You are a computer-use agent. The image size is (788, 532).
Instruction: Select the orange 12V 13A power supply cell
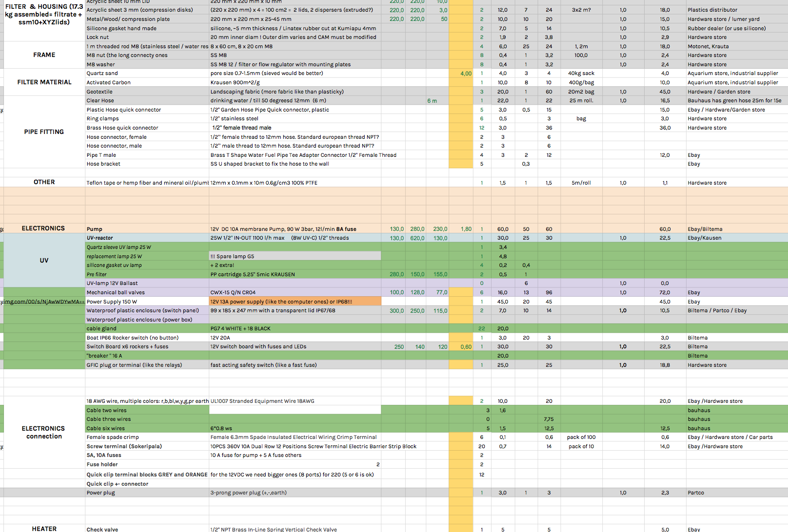(x=295, y=302)
